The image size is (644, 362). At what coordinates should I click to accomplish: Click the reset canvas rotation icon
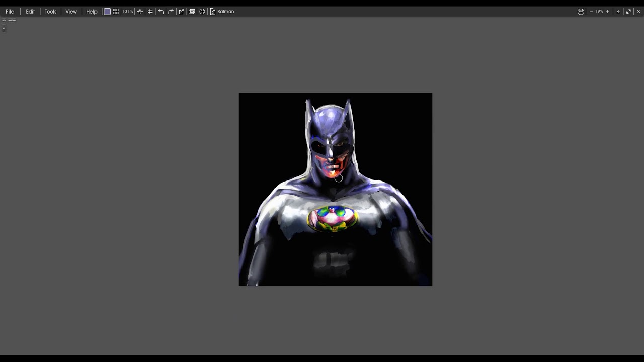(x=581, y=11)
